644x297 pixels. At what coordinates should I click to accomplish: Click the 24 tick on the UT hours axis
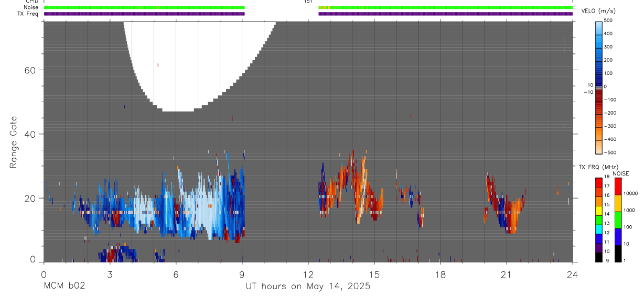(573, 274)
